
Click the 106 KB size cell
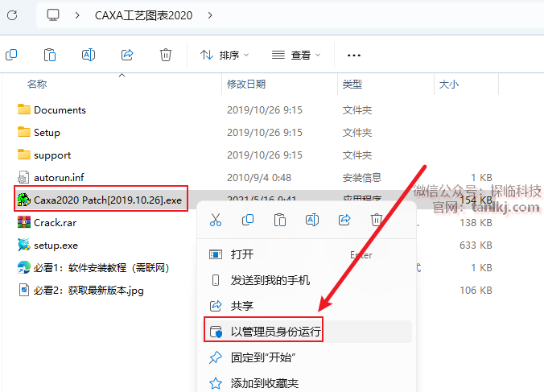[x=476, y=291]
